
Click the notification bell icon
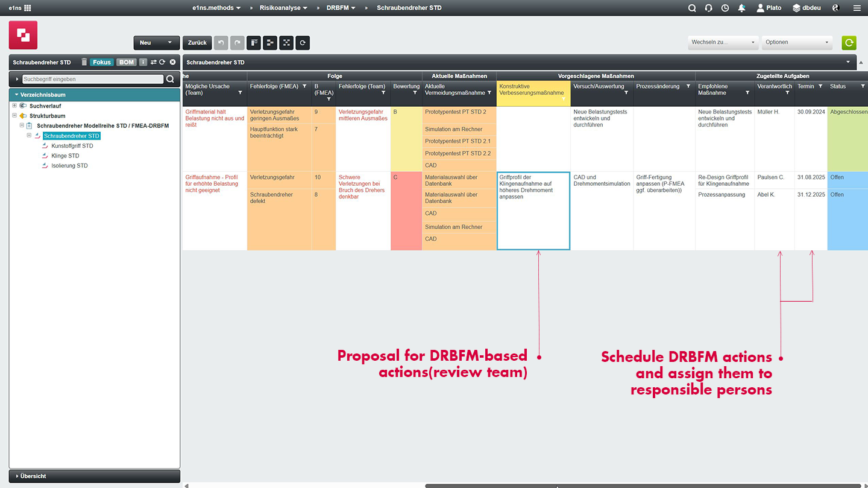741,8
